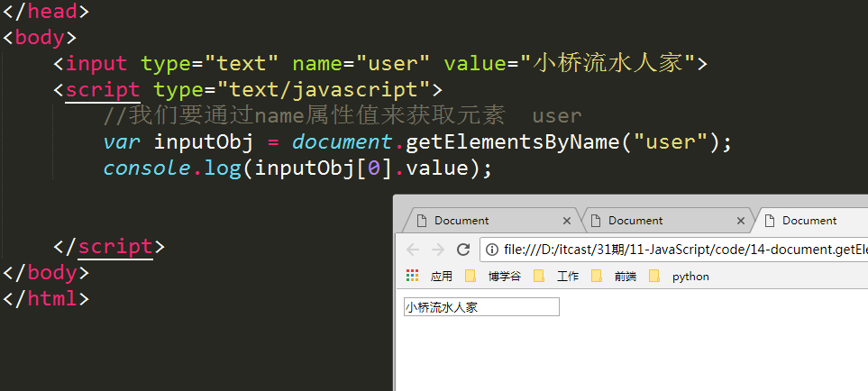Viewport: 868px width, 391px height.
Task: Click the browser address bar URL
Action: (x=685, y=250)
